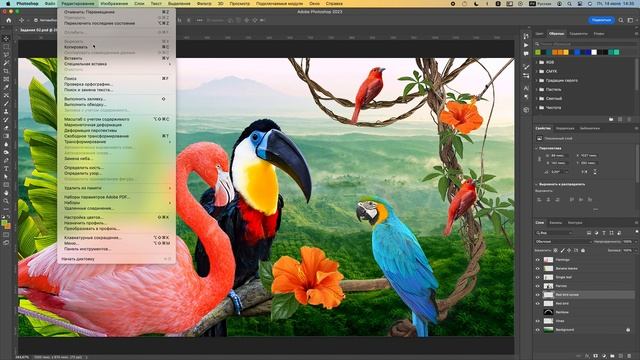
Task: Hide the Flamingo layer
Action: tap(538, 260)
